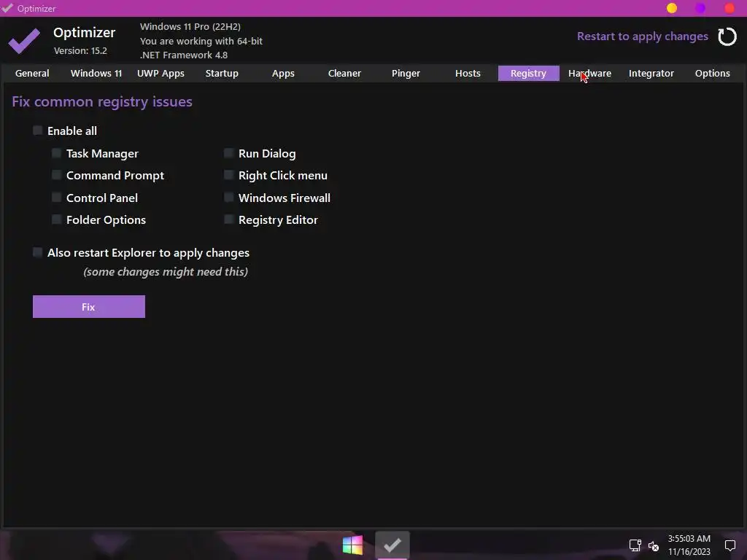Click the taskbar clock and date
747x560 pixels.
pyautogui.click(x=689, y=545)
